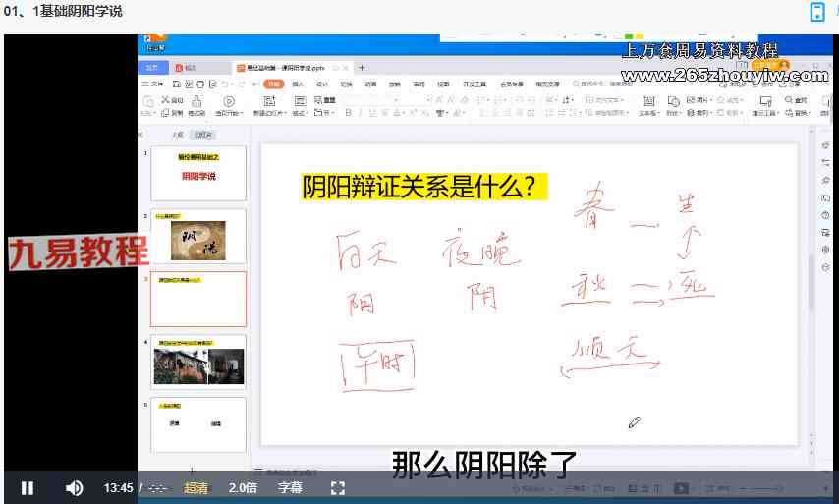Viewport: 839px width, 504px height.
Task: Expand the 版式 layout dropdown
Action: 299,113
